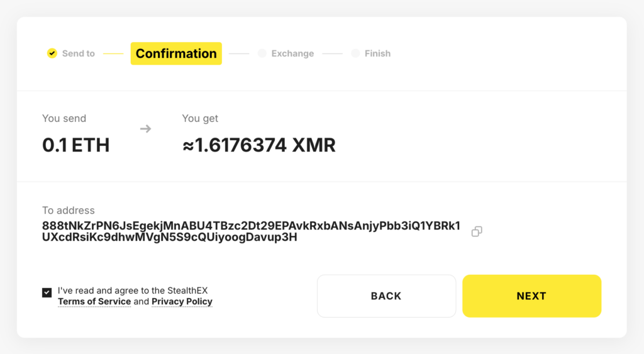This screenshot has height=354, width=644.
Task: Click the ≈1.6176374 XMR receive amount
Action: click(x=258, y=145)
